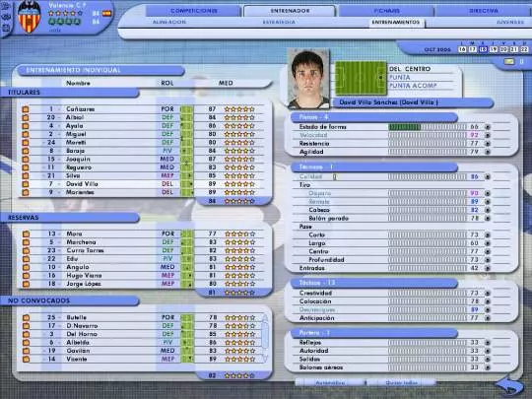The image size is (532, 399).
Task: Switch to the ALINEACION sub-tab
Action: pos(169,22)
